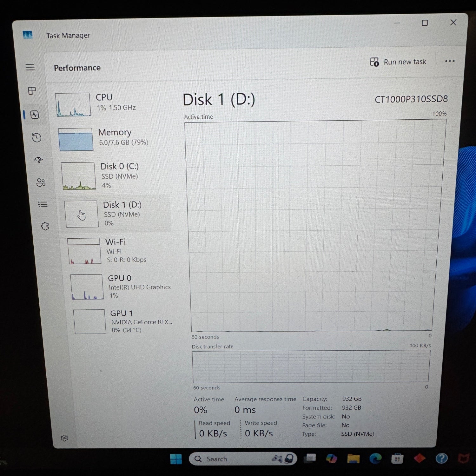This screenshot has height=476, width=476.
Task: Open the Details list icon
Action: 43,204
